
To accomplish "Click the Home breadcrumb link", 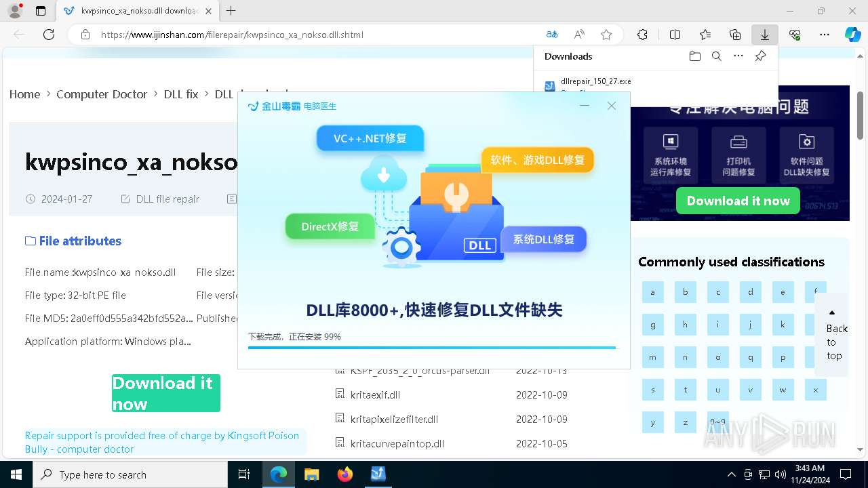I will point(24,94).
